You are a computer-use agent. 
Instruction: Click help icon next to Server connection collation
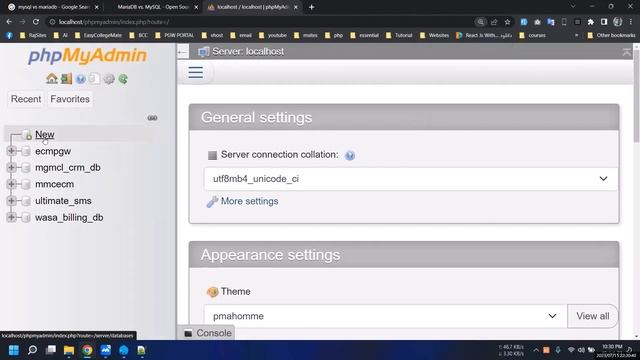[350, 156]
